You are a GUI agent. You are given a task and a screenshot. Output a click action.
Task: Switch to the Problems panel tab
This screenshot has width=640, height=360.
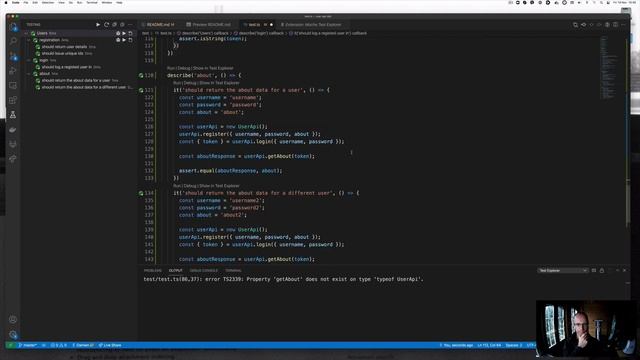(153, 271)
